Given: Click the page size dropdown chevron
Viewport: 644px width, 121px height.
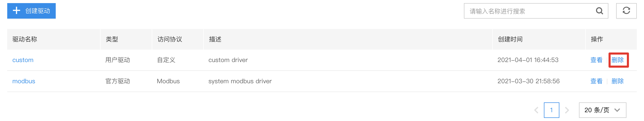Looking at the screenshot, I should 617,110.
